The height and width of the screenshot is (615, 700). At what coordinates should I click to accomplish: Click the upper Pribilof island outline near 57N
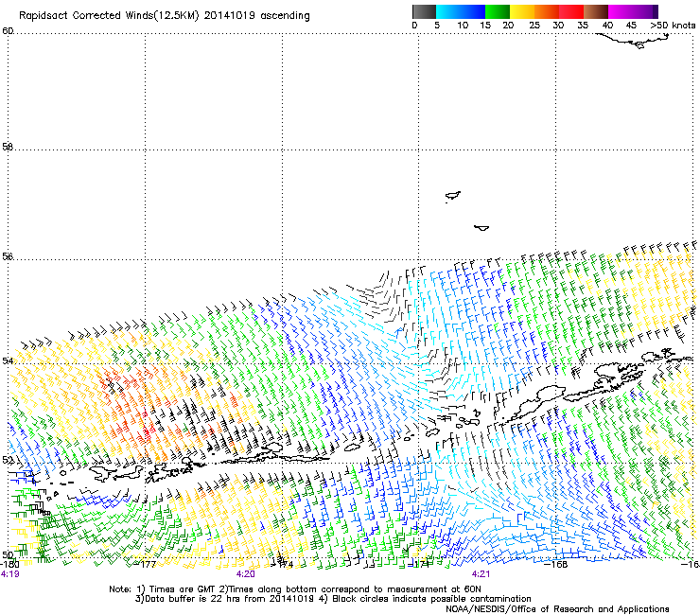coord(453,196)
